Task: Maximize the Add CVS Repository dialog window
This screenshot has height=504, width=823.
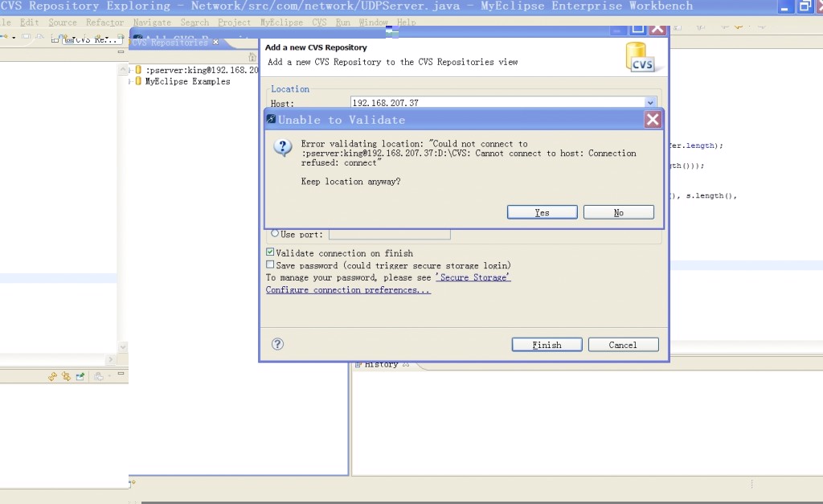Action: coord(637,30)
